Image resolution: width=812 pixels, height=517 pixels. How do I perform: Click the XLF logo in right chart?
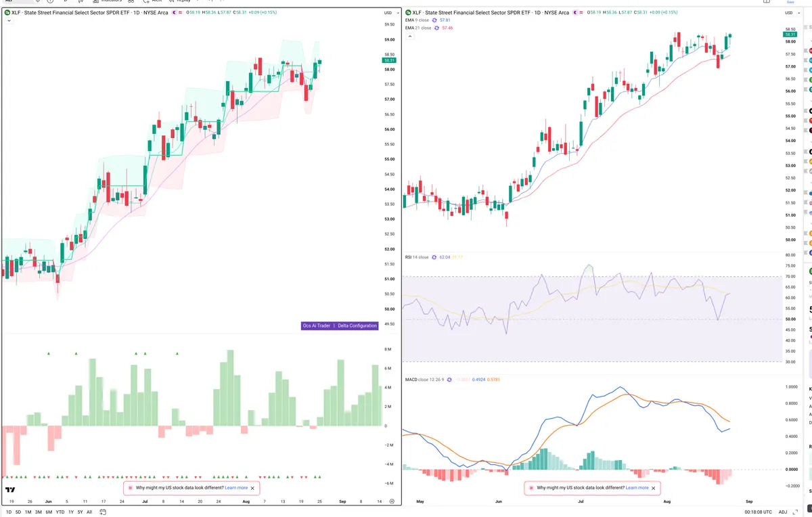pos(408,12)
